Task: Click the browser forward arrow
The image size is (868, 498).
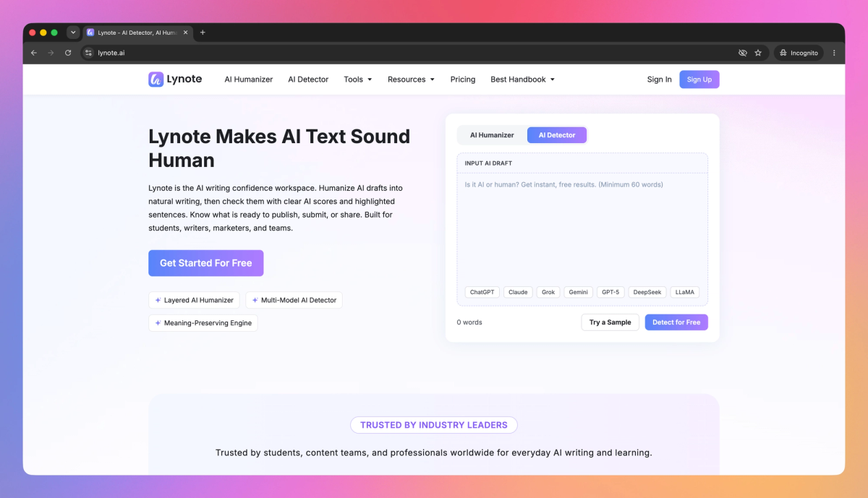Action: 51,53
